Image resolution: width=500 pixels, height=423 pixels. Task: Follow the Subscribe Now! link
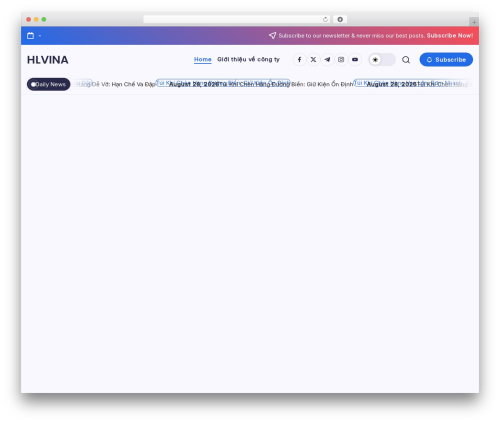tap(449, 35)
